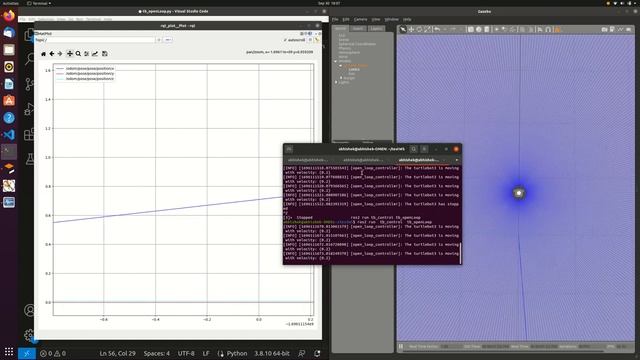This screenshot has width=640, height=360.
Task: Click the Gazebo snap magnet icon
Action: click(x=548, y=29)
